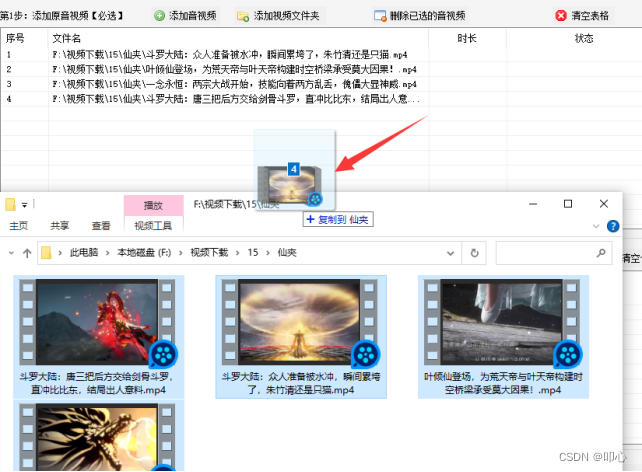
Task: Open the 主页 ribbon tab
Action: pyautogui.click(x=19, y=226)
